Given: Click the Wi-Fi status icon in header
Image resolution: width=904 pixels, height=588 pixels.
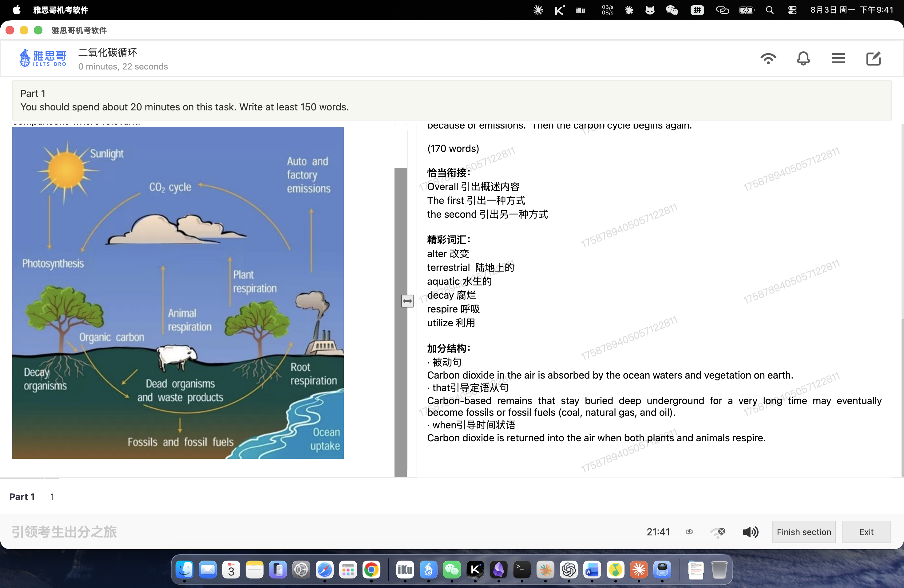Looking at the screenshot, I should (x=768, y=58).
